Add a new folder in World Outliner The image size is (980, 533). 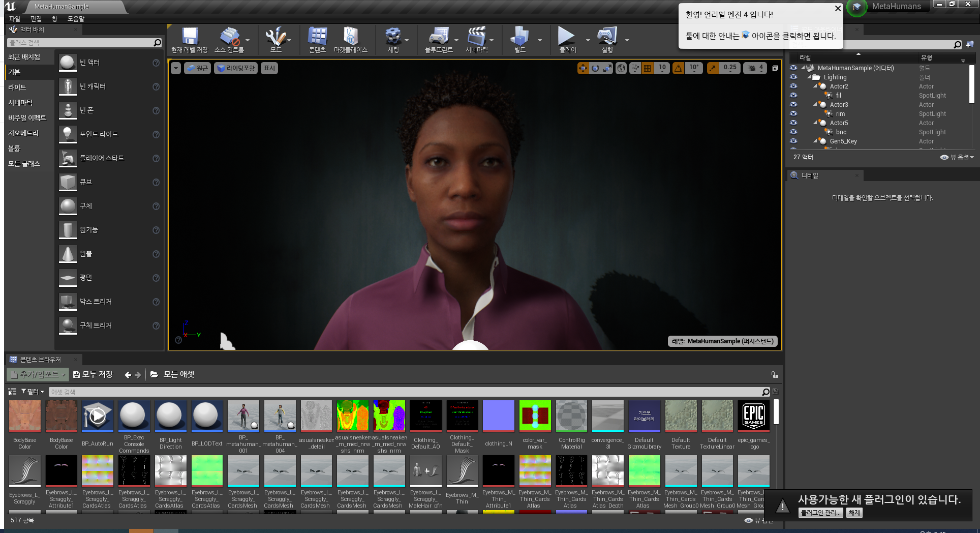pos(969,45)
